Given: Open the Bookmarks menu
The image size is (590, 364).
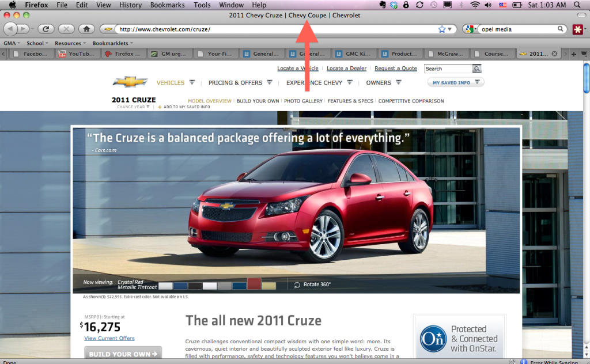Looking at the screenshot, I should pos(168,5).
